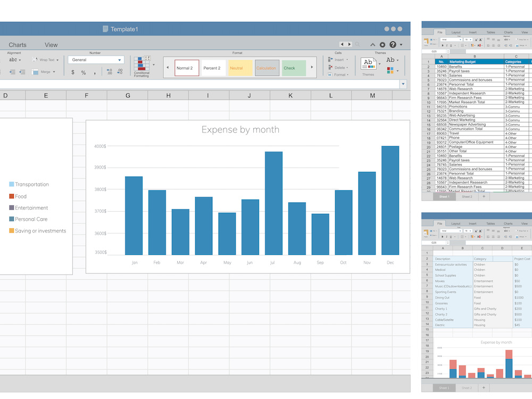Go to previous with left arrow near search
The height and width of the screenshot is (399, 532).
click(342, 44)
